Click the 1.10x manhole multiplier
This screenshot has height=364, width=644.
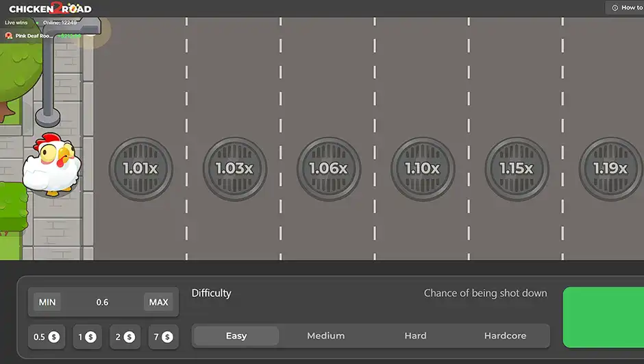(x=423, y=169)
